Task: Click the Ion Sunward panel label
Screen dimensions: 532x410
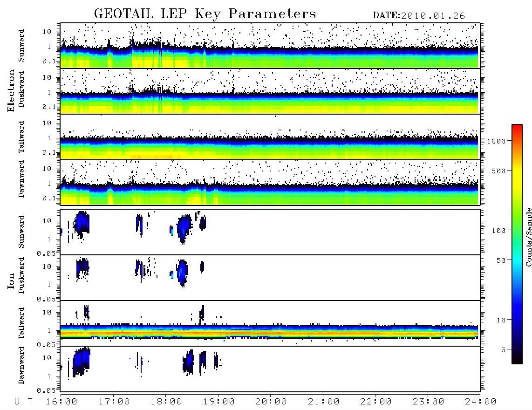Action: point(21,232)
